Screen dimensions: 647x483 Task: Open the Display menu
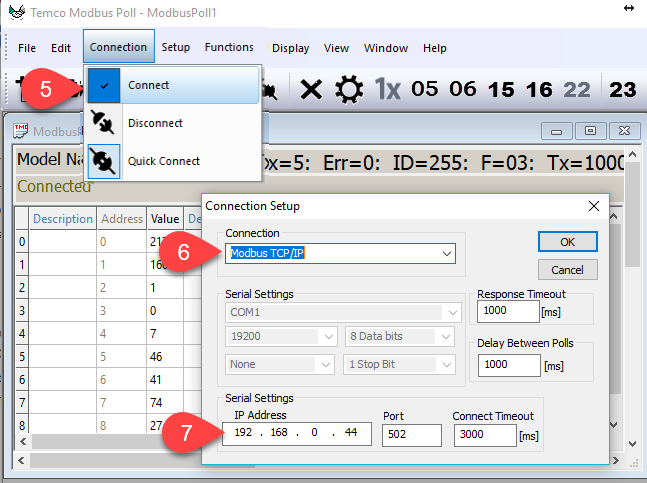point(290,48)
